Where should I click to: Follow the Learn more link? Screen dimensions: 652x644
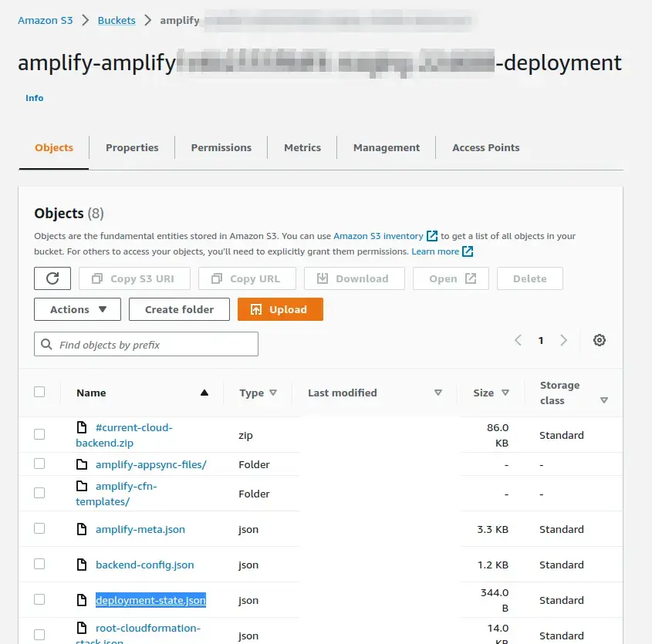[x=435, y=251]
